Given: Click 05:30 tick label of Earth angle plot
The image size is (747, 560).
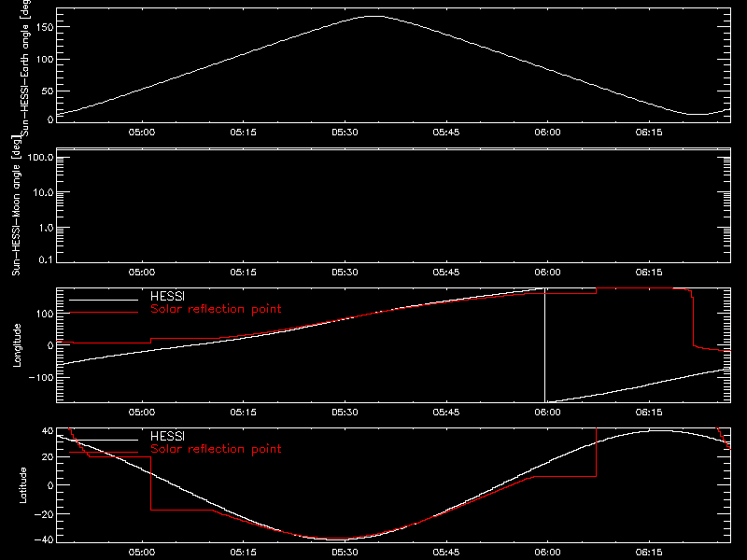Looking at the screenshot, I should click(345, 133).
